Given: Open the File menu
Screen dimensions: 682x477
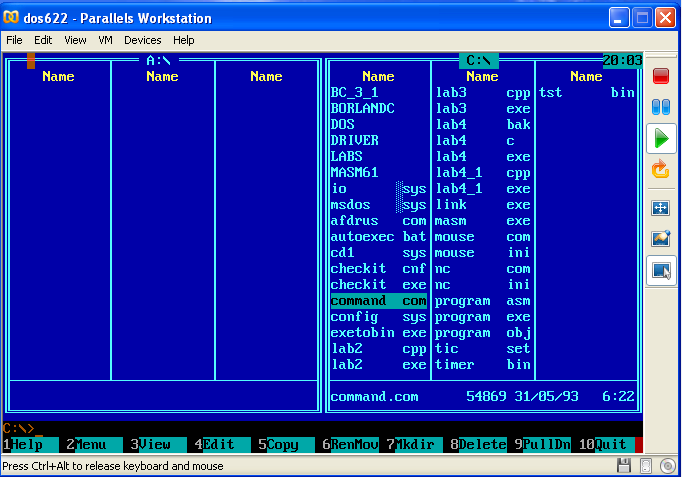Looking at the screenshot, I should tap(14, 40).
